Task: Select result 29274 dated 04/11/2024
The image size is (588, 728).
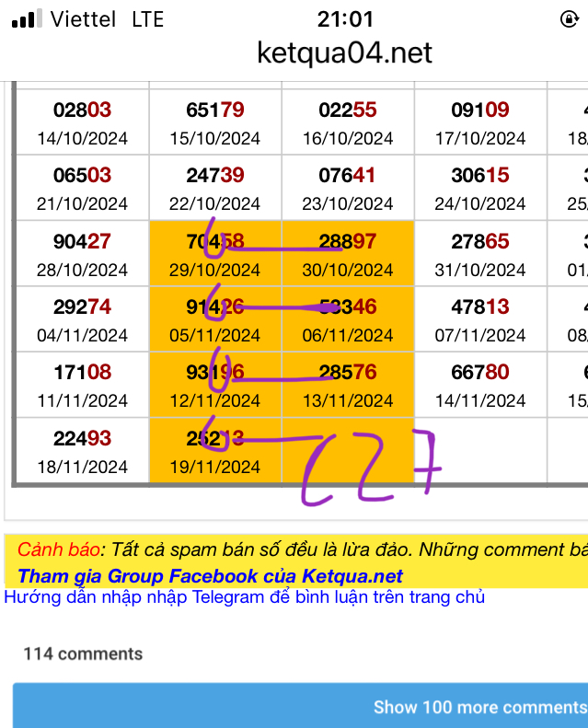Action: [x=83, y=319]
